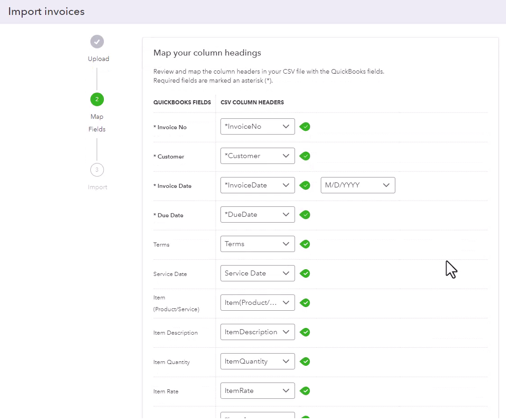This screenshot has width=506, height=420.
Task: Open the *DueDate column header dropdown
Action: 258,215
